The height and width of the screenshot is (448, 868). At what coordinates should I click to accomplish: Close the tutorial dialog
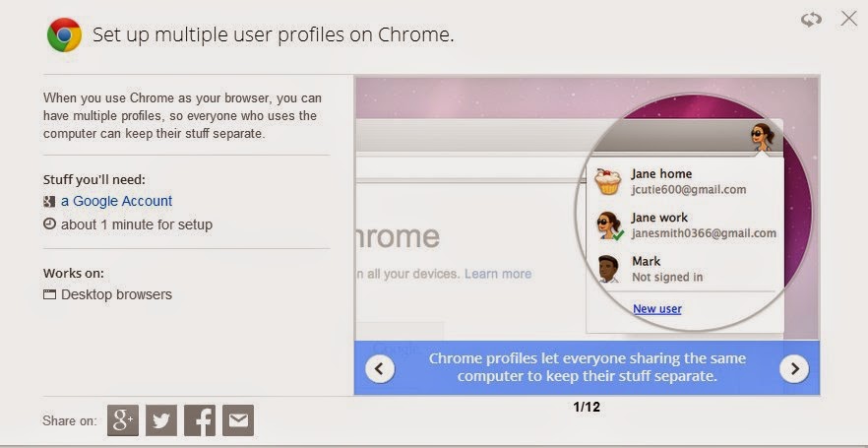(848, 19)
